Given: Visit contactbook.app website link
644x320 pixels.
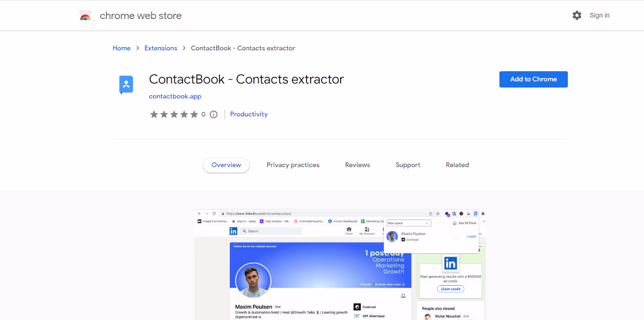Looking at the screenshot, I should (x=175, y=96).
